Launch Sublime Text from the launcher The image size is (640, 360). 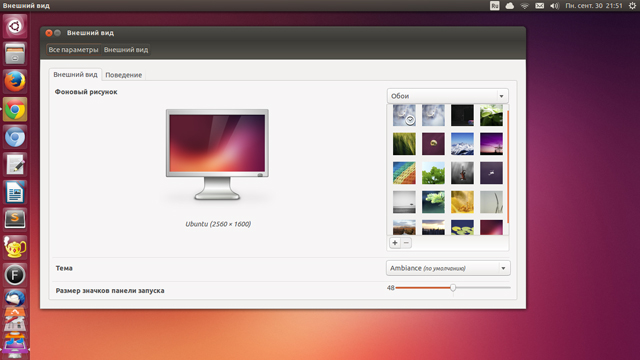15,220
